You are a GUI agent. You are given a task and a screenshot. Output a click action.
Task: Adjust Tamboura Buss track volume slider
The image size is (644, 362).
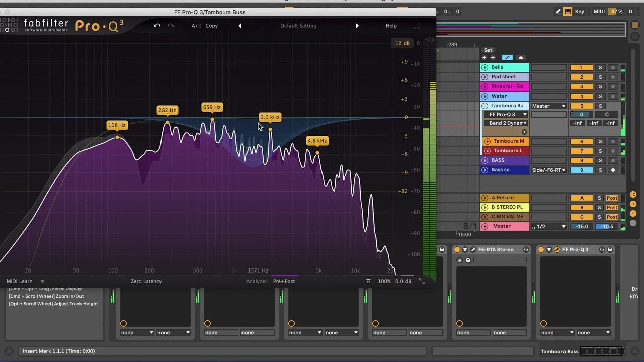tap(582, 115)
